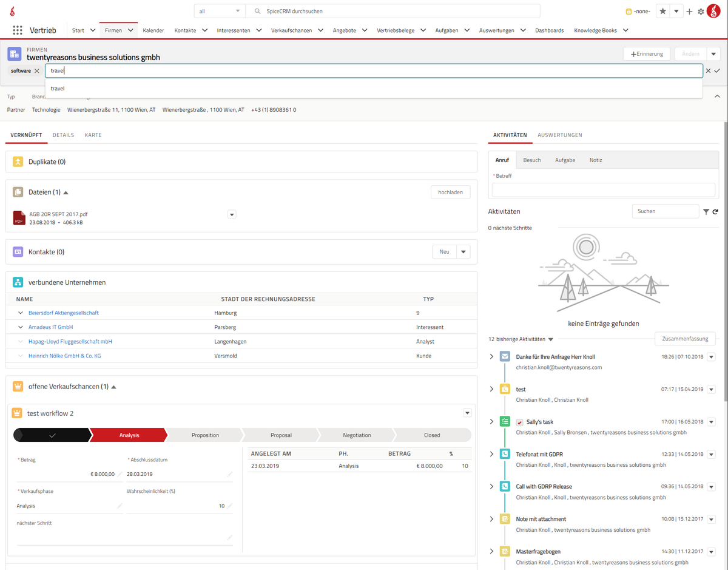The width and height of the screenshot is (728, 570).
Task: Click the plus quick-create icon
Action: (689, 12)
